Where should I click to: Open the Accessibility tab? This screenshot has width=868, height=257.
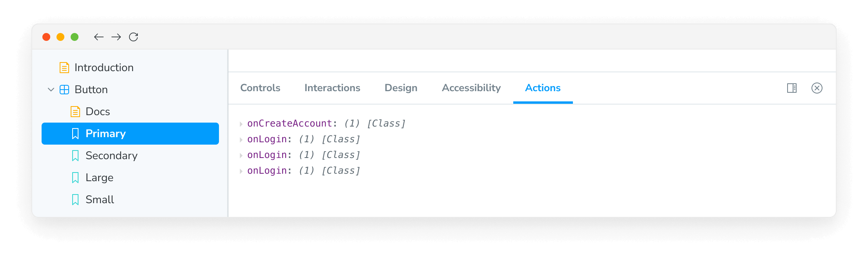click(x=471, y=88)
